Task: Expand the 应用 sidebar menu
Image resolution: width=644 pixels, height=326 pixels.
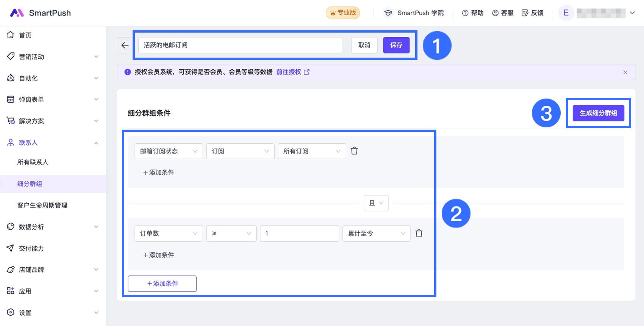Action: (96, 291)
